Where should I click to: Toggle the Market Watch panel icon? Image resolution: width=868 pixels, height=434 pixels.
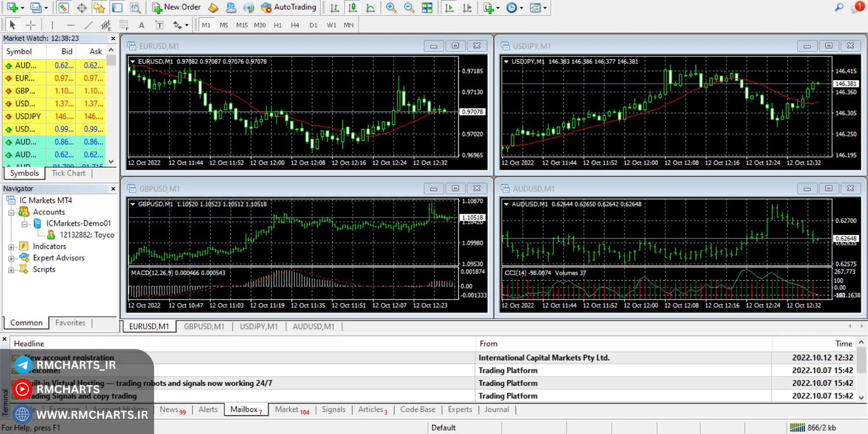pyautogui.click(x=63, y=8)
